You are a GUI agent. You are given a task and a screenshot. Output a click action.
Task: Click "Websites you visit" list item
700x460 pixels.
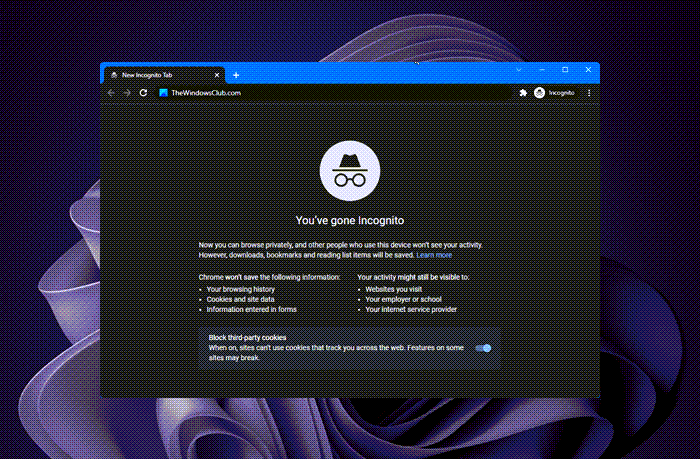tap(394, 289)
